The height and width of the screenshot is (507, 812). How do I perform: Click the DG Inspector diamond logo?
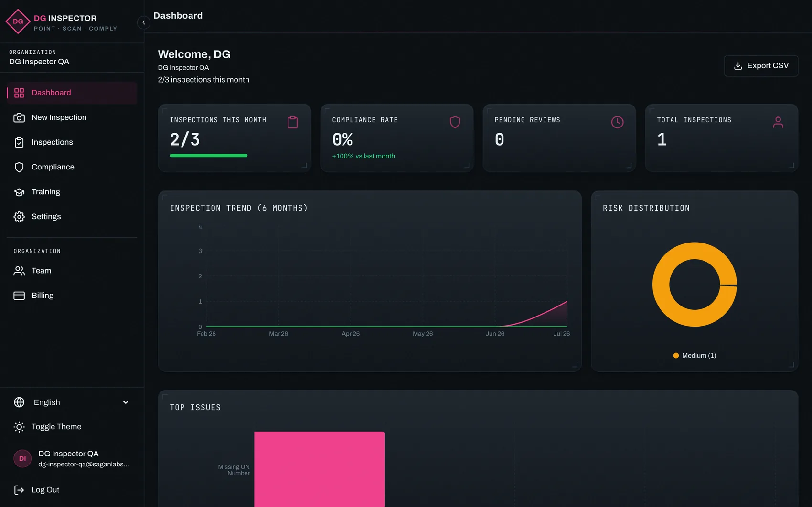[x=18, y=21]
